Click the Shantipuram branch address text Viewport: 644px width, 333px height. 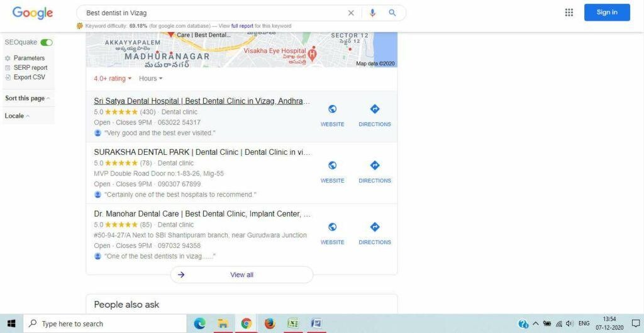coord(200,235)
